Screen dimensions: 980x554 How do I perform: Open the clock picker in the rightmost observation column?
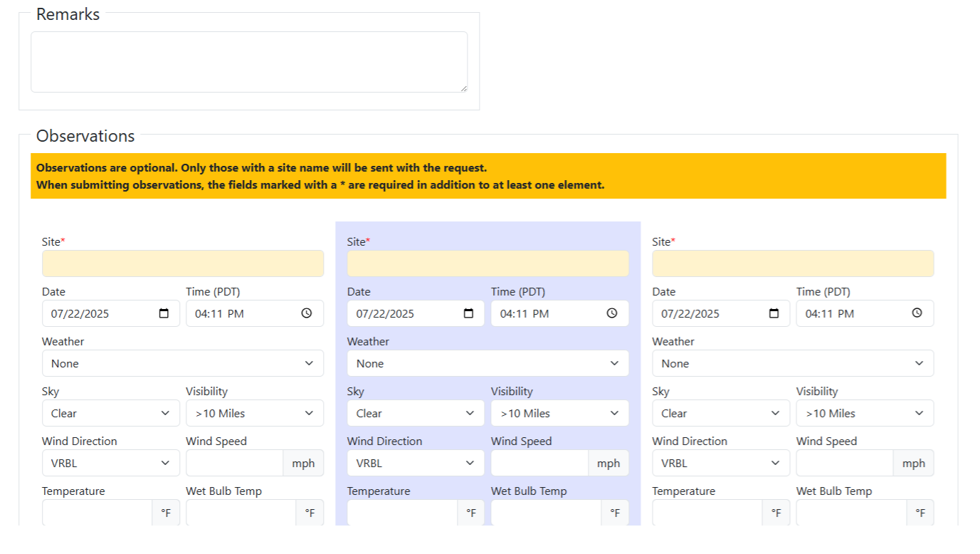[x=916, y=313]
